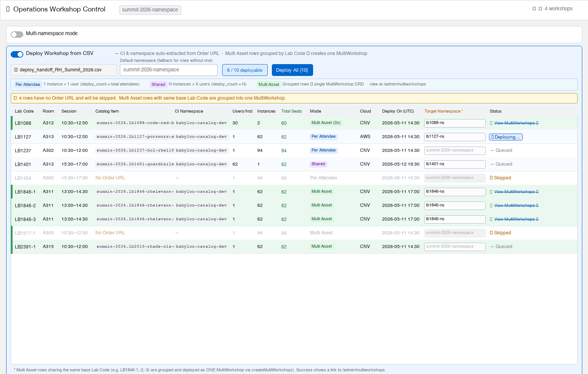This screenshot has width=588, height=374.
Task: Edit LB1846-1 target namespace field
Action: pos(455,192)
